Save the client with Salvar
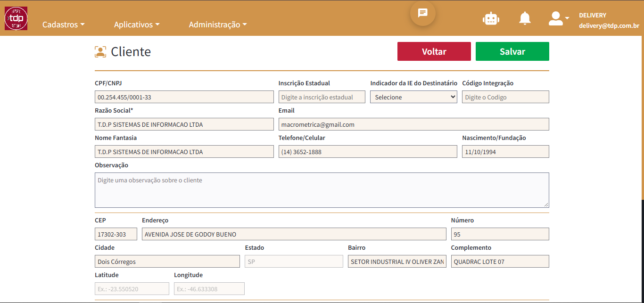 [x=512, y=51]
